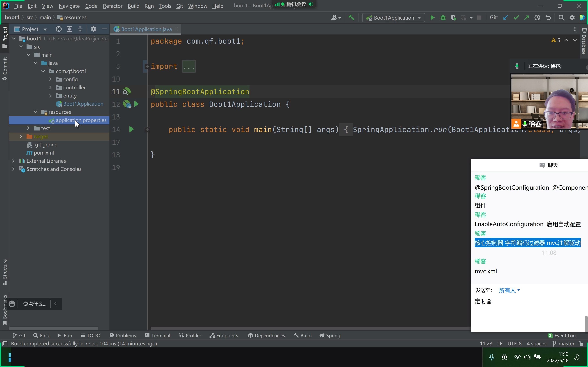Screen dimensions: 588x367
Task: Select the Terminal tab in bottom panel
Action: click(160, 335)
